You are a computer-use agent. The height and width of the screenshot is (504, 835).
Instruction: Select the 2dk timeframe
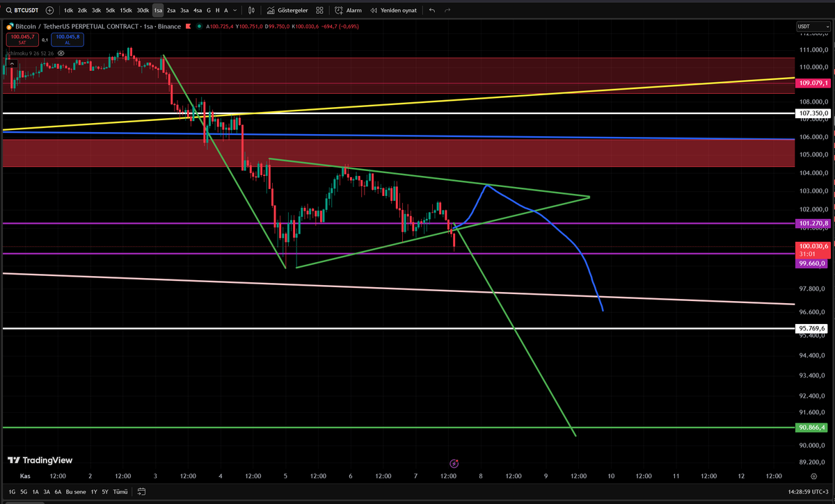tap(82, 10)
